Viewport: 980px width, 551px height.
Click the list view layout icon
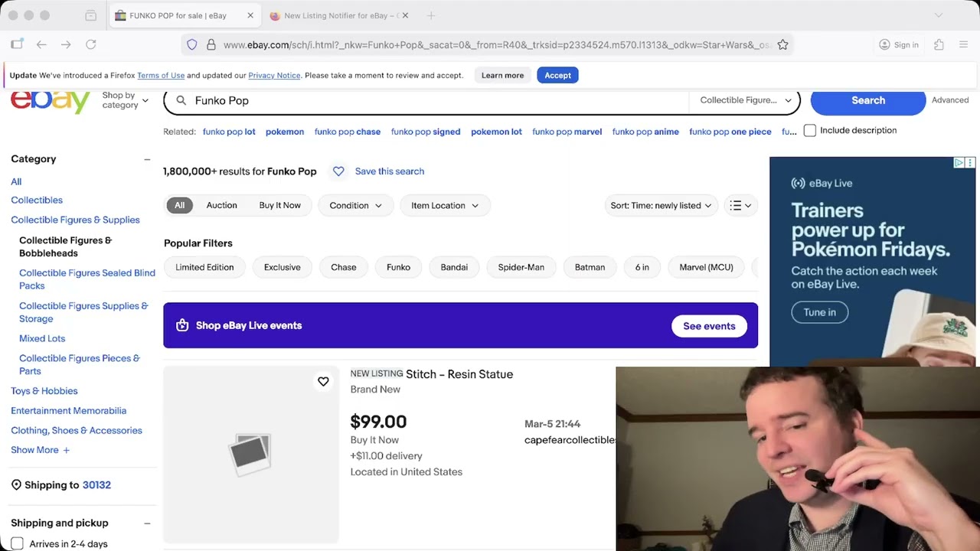tap(740, 205)
